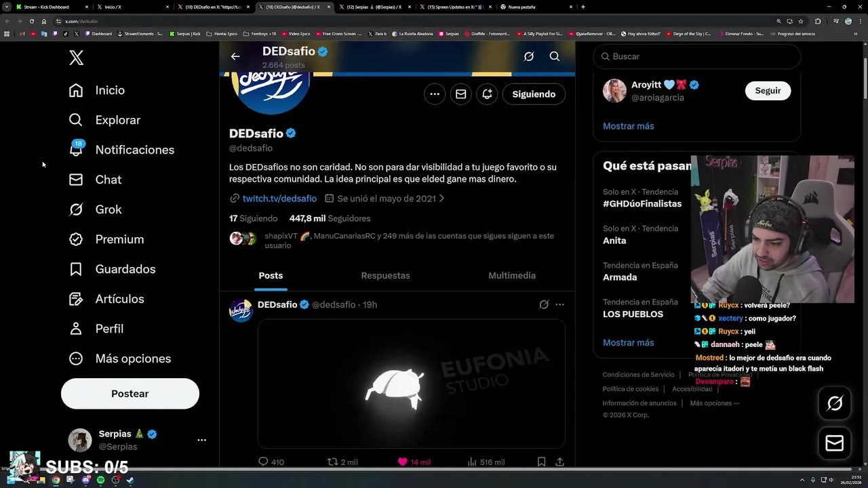Screen dimensions: 868x488
Task: Open Explorar in the sidebar
Action: pos(104,120)
